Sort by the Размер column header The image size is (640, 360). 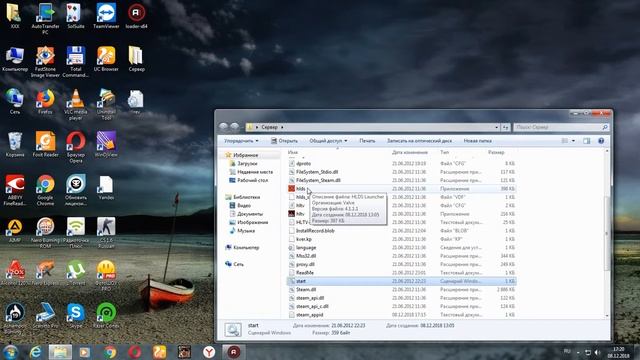pos(496,152)
